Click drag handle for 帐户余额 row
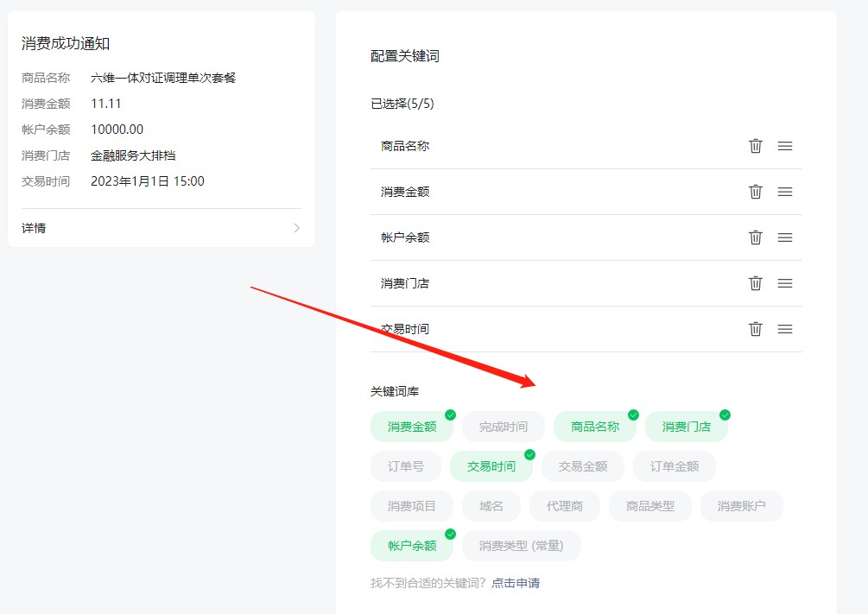 coord(785,237)
